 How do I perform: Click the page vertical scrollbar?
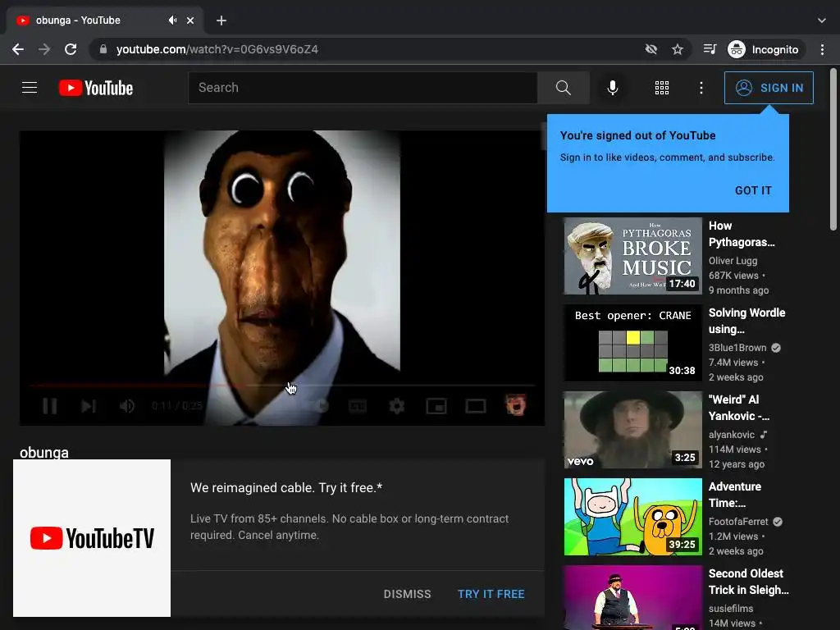coord(833,149)
